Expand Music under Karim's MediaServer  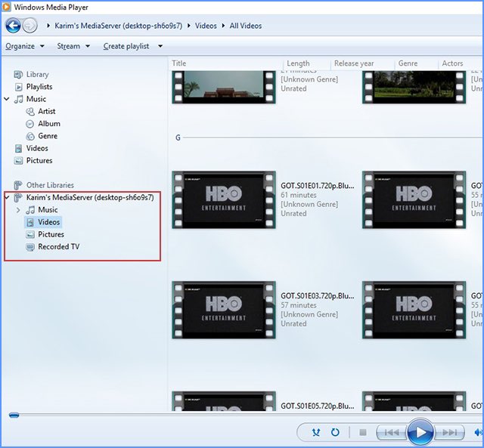point(18,210)
